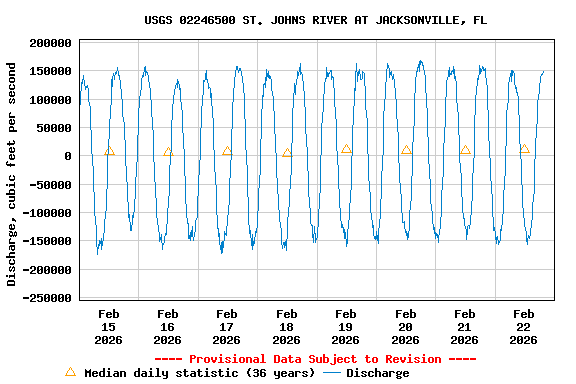Viewport: 576px width, 384px height.
Task: Click the median triangle marker for Feb 21
Action: pos(465,149)
